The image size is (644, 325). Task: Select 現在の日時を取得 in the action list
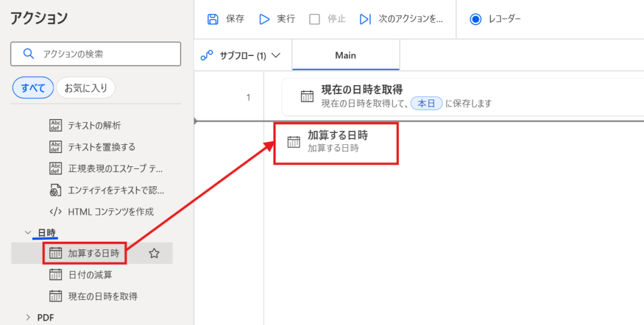[103, 296]
